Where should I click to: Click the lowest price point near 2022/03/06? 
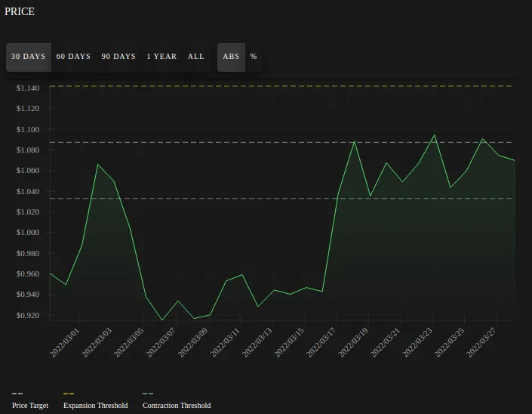tap(161, 320)
